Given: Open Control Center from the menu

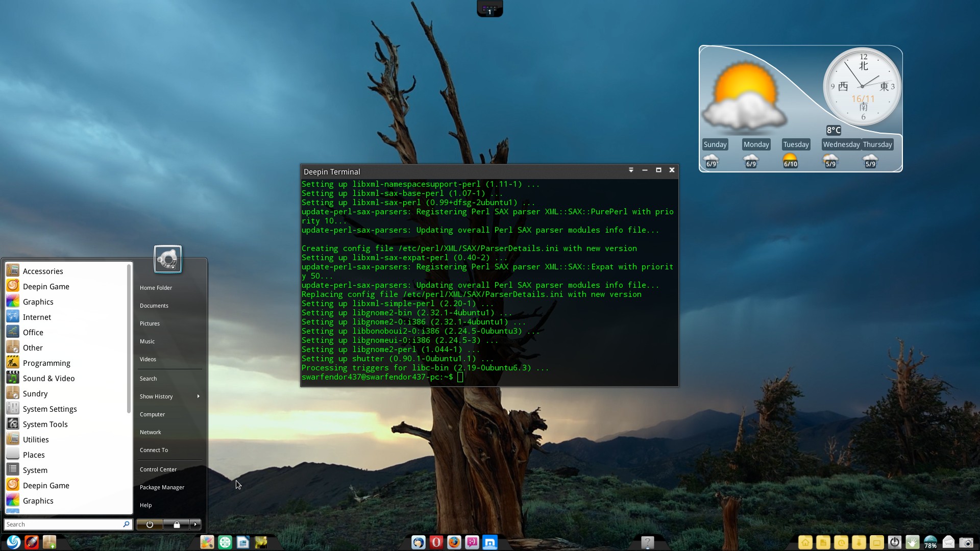Looking at the screenshot, I should click(158, 469).
